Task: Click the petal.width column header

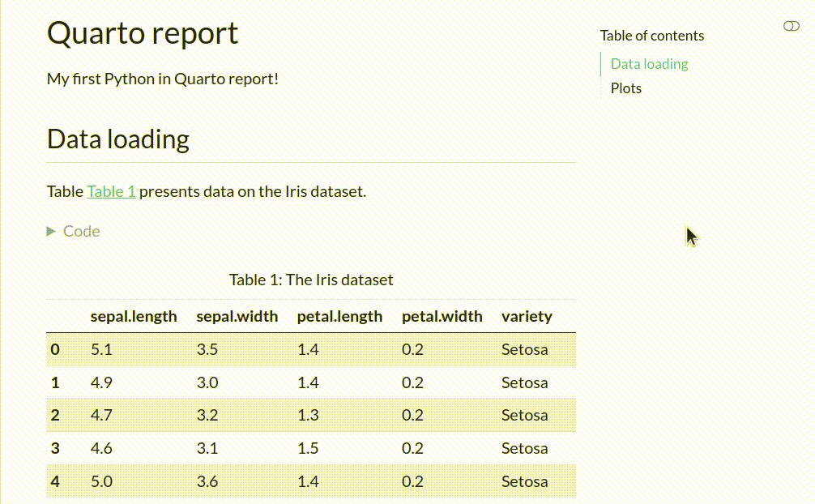Action: 442,316
